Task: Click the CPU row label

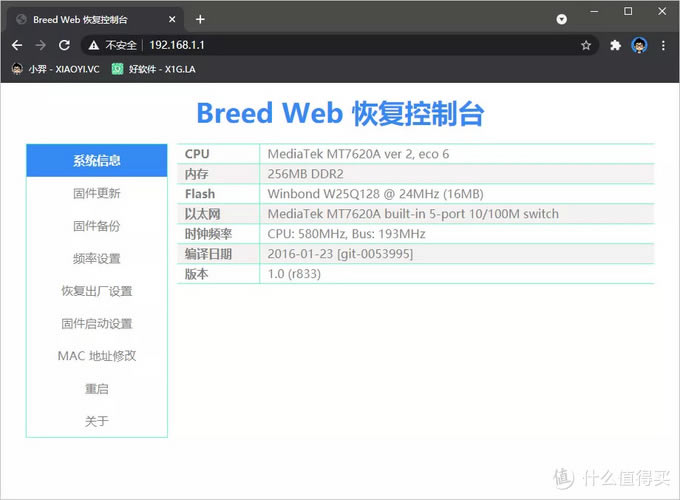Action: click(x=197, y=154)
